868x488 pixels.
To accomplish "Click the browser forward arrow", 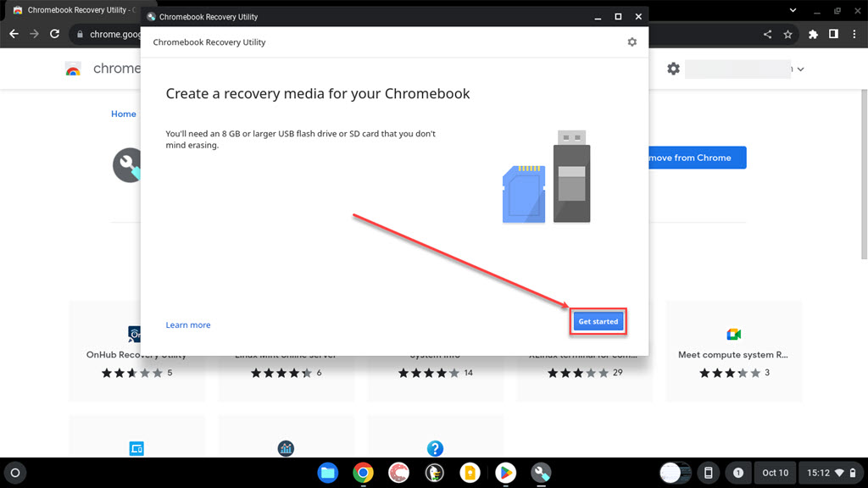I will pos(34,34).
